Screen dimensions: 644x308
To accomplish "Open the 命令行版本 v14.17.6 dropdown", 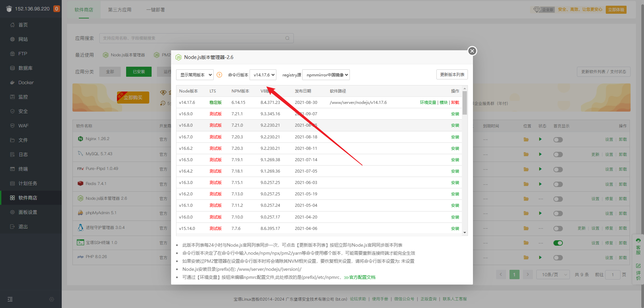I will click(263, 75).
